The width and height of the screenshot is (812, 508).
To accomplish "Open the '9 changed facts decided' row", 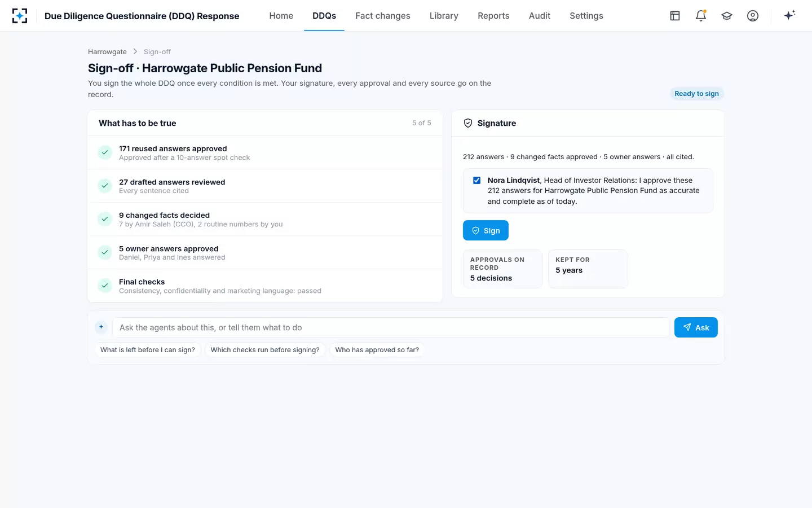I will 265,219.
